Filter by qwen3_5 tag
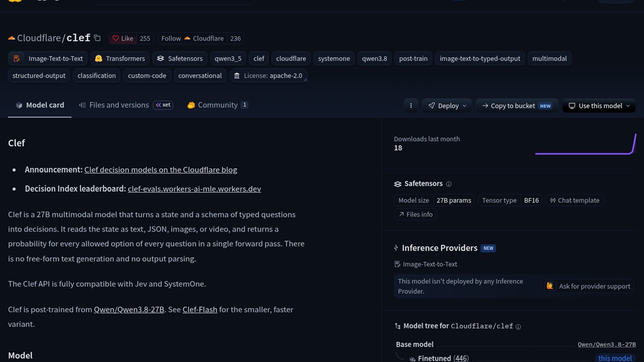This screenshot has width=644, height=362. (x=228, y=58)
